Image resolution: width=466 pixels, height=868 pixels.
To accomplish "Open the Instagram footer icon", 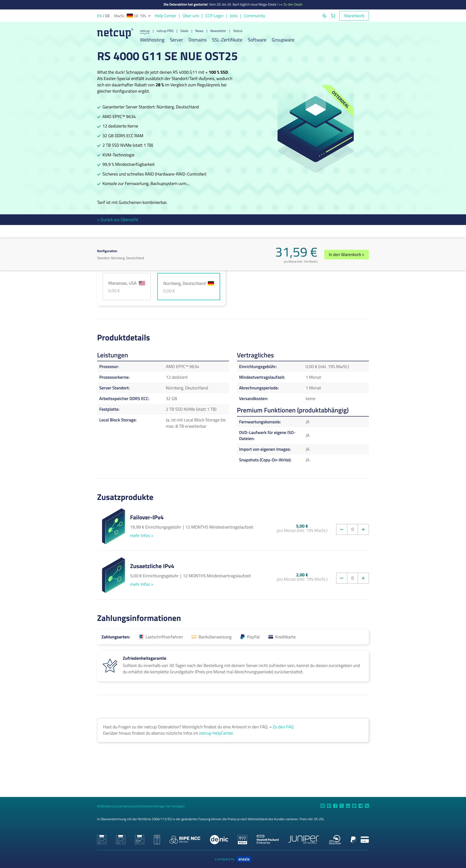I will [x=323, y=806].
